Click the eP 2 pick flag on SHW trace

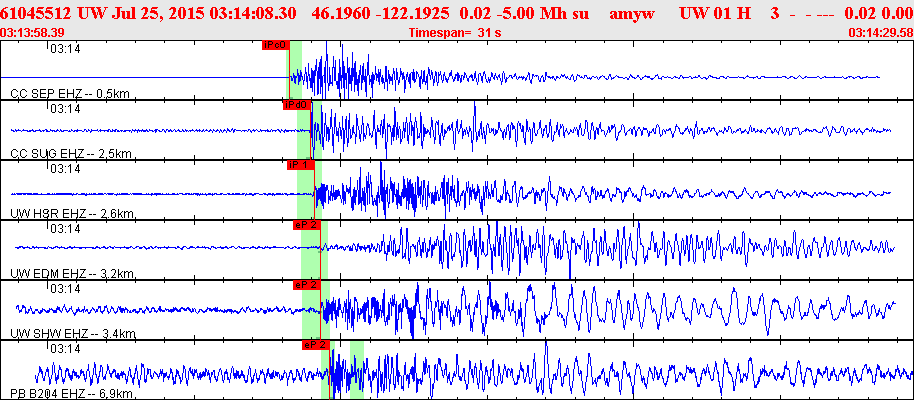point(306,285)
